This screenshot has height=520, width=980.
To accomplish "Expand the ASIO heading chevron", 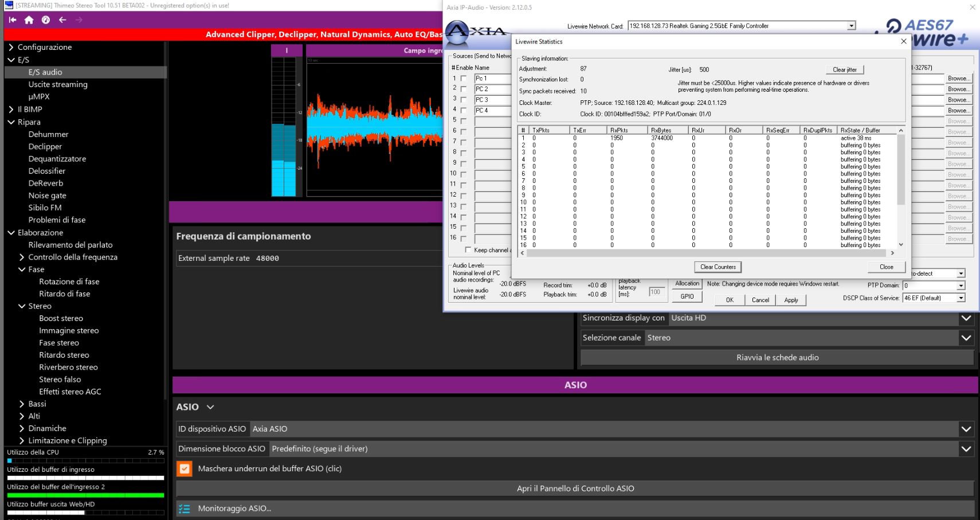I will coord(210,407).
